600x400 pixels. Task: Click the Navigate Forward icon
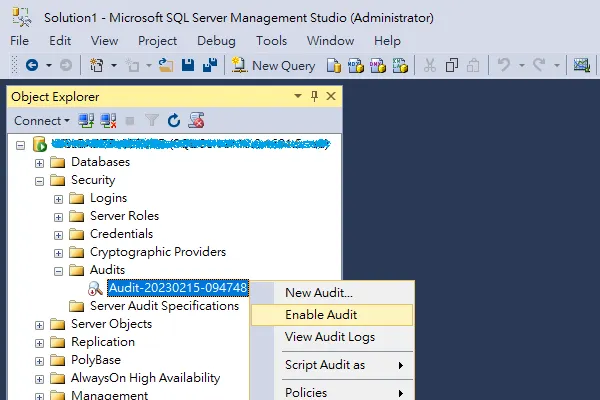66,65
